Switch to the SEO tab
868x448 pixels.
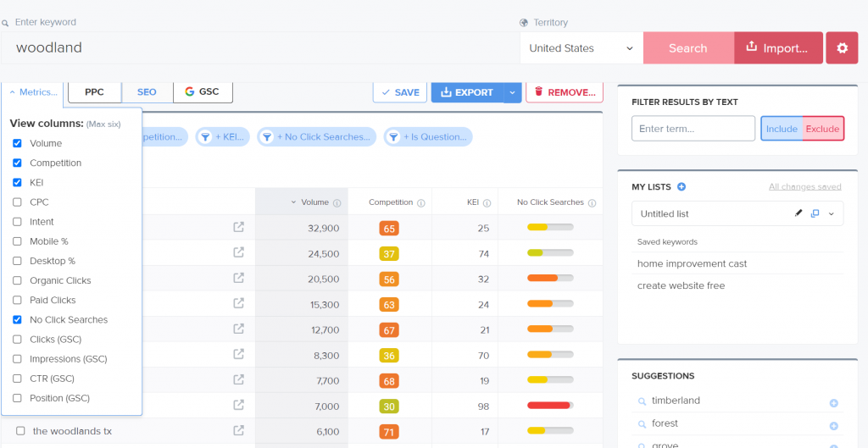tap(147, 92)
